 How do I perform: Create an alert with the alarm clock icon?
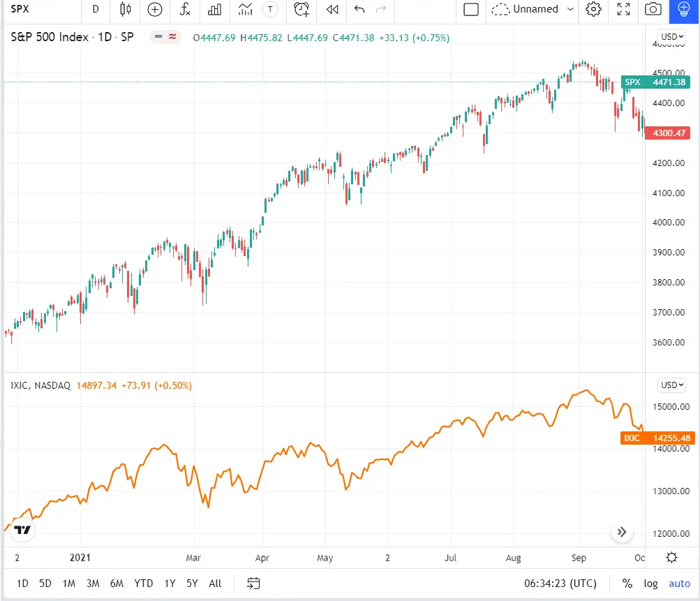click(x=301, y=9)
